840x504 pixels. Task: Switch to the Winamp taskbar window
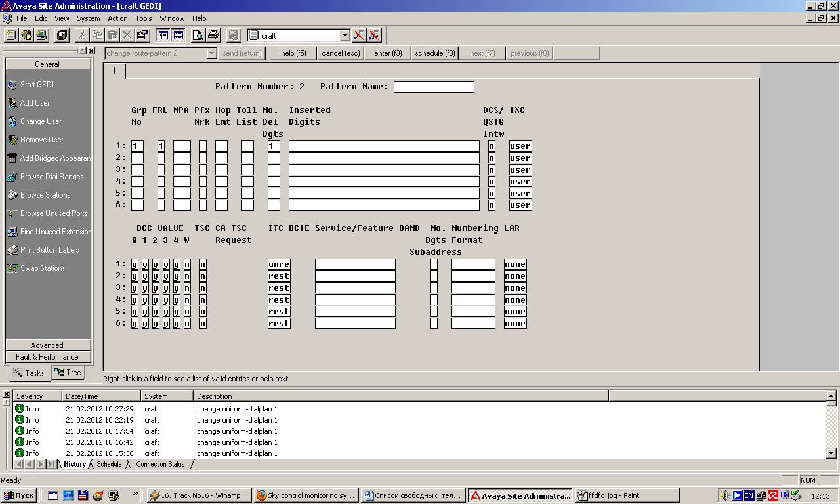point(199,495)
